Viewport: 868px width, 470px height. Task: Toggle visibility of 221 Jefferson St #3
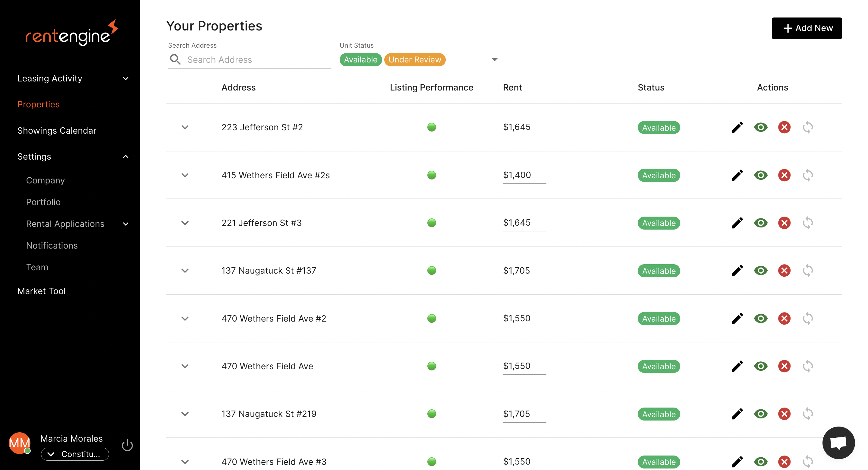click(760, 223)
